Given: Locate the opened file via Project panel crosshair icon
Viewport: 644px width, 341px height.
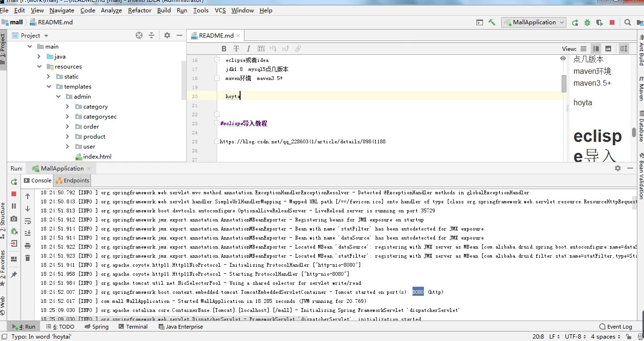Looking at the screenshot, I should 139,35.
